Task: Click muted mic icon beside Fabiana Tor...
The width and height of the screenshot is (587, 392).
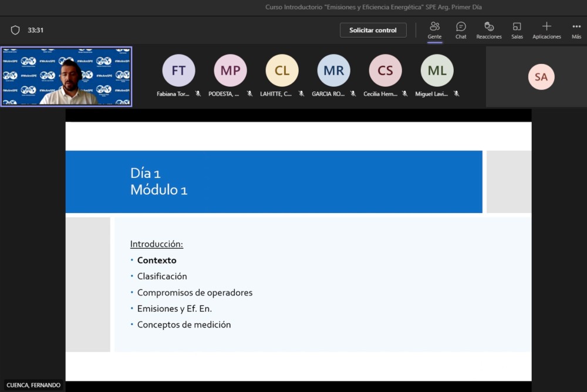Action: coord(198,94)
